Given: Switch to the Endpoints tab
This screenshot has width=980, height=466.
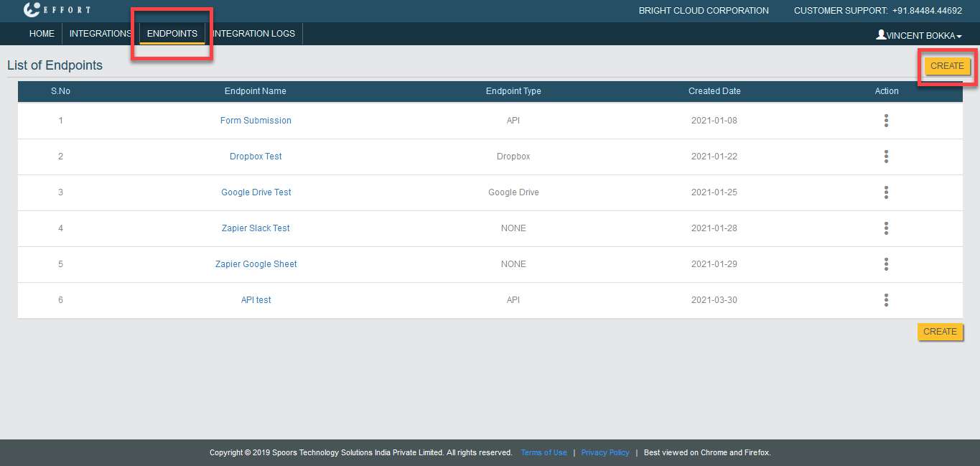Looking at the screenshot, I should (x=172, y=34).
